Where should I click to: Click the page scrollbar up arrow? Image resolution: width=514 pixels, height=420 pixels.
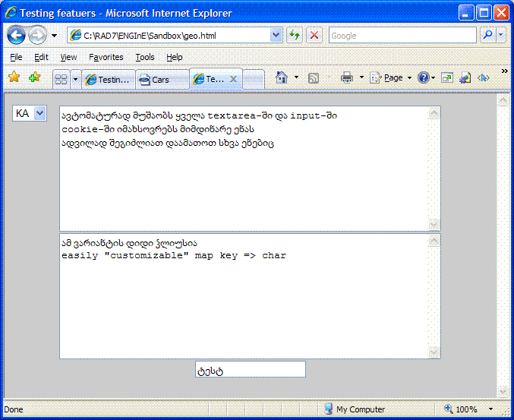pyautogui.click(x=503, y=100)
